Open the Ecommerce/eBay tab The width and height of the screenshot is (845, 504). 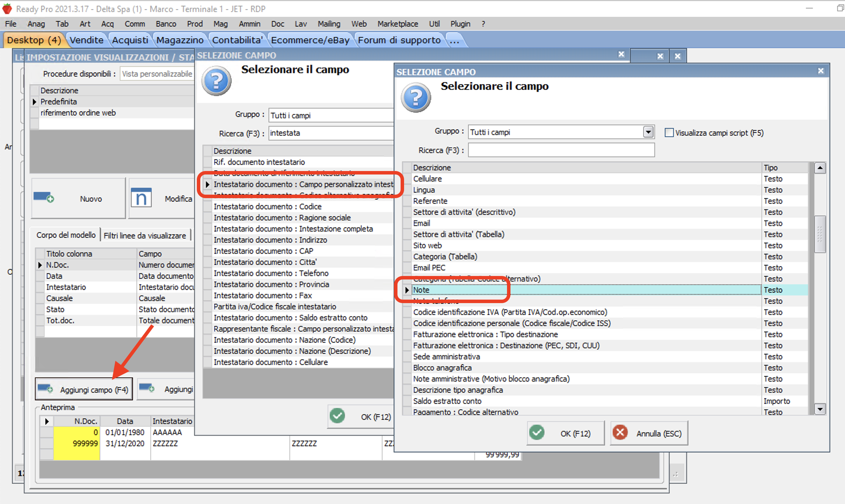310,40
